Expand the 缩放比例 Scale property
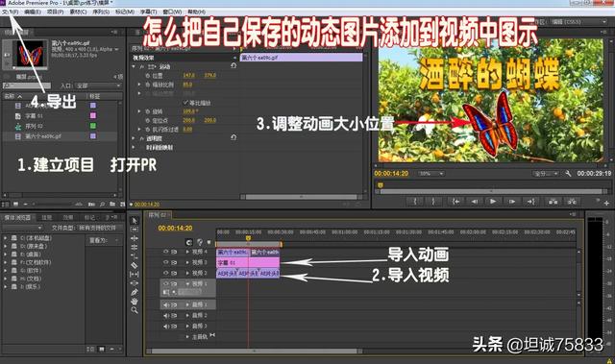Screen dimensions: 615x364 [139, 85]
